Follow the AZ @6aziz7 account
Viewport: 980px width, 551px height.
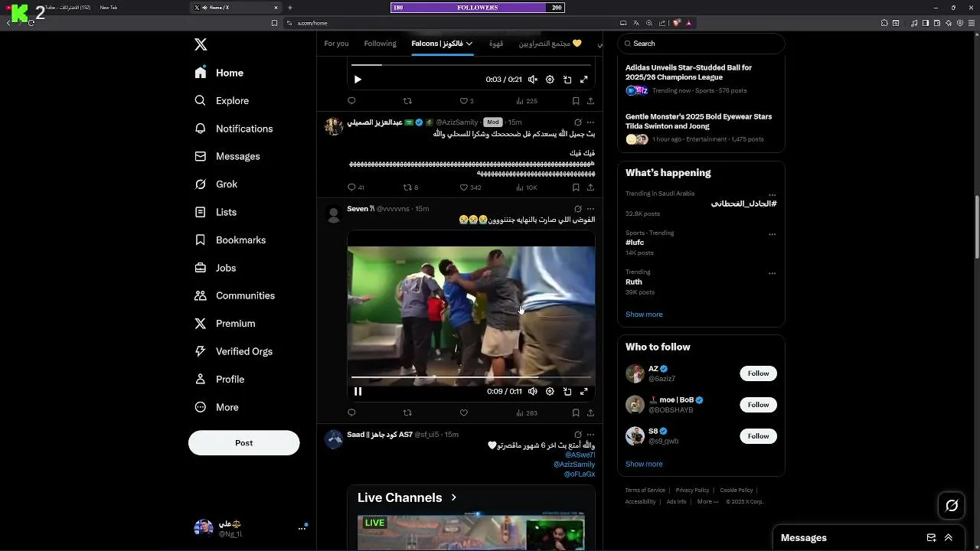click(x=758, y=373)
